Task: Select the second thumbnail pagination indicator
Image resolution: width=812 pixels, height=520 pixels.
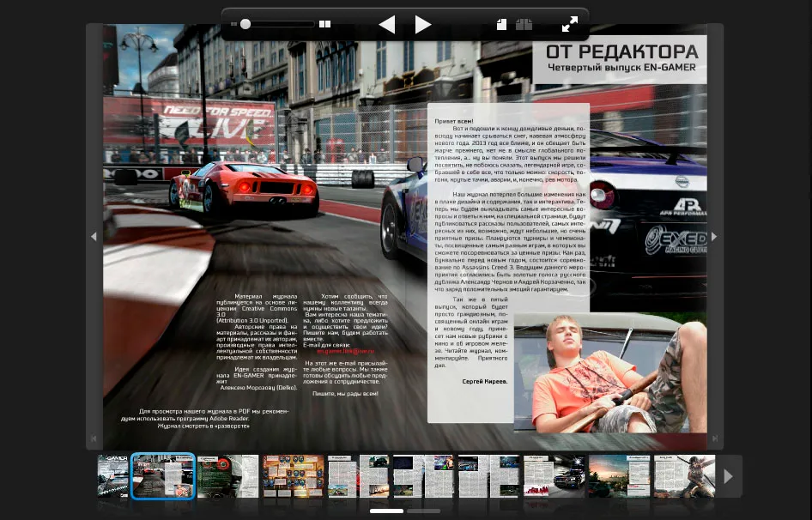Action: coord(423,511)
